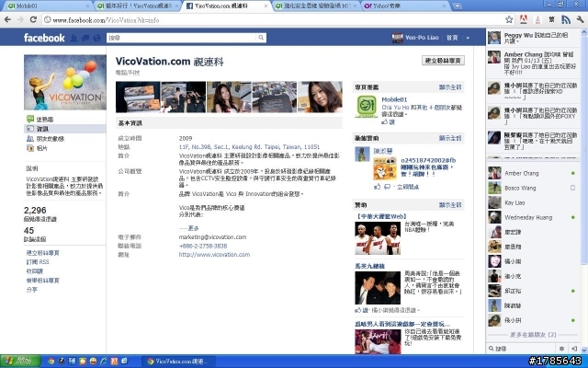The image size is (588, 368).
Task: Open chat with Bosco Wang
Action: pyautogui.click(x=533, y=188)
